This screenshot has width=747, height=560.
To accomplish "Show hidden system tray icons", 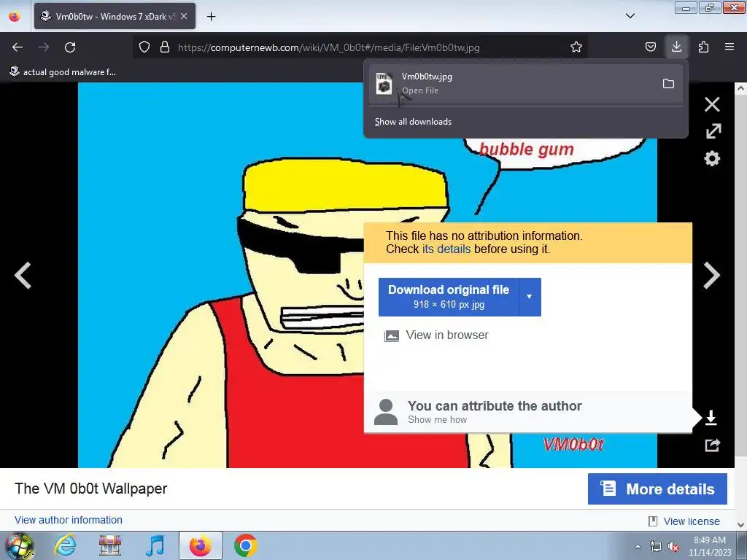I will 638,546.
